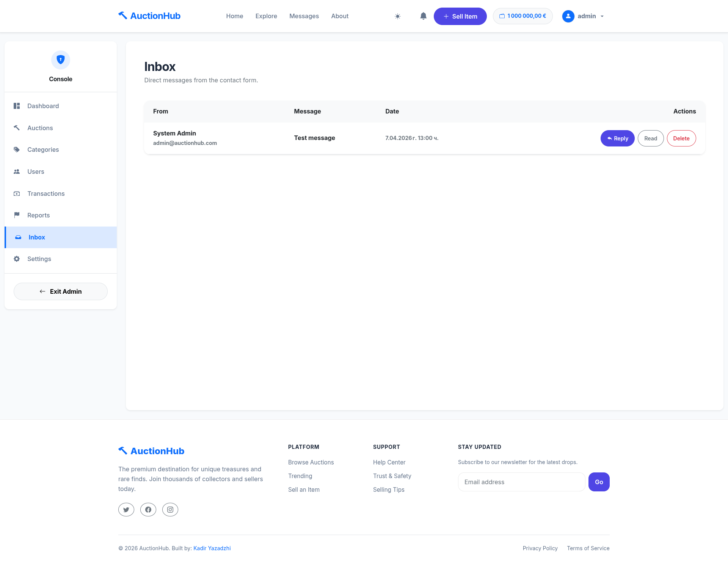Viewport: 728px width, 565px height.
Task: Click the date 7.04.2026 г. 13:00 ч.
Action: pyautogui.click(x=412, y=138)
